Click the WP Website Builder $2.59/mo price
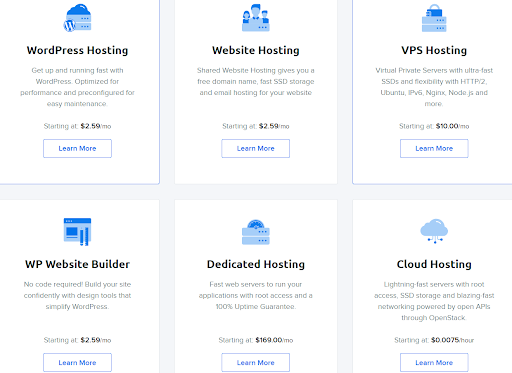 coord(96,340)
